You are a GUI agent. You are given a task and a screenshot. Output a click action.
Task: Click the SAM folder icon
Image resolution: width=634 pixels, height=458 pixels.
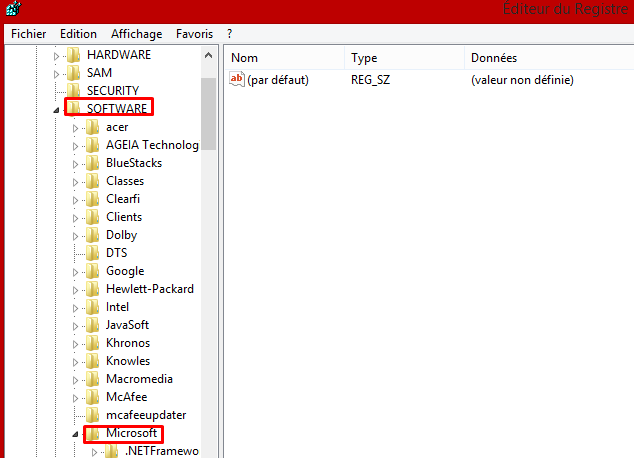click(x=74, y=73)
